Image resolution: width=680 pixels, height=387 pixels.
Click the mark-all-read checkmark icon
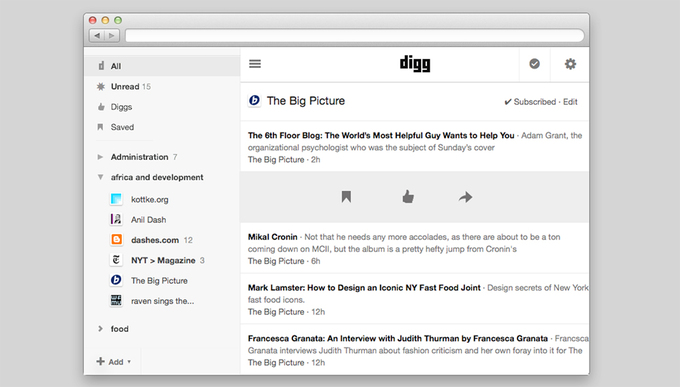(534, 64)
